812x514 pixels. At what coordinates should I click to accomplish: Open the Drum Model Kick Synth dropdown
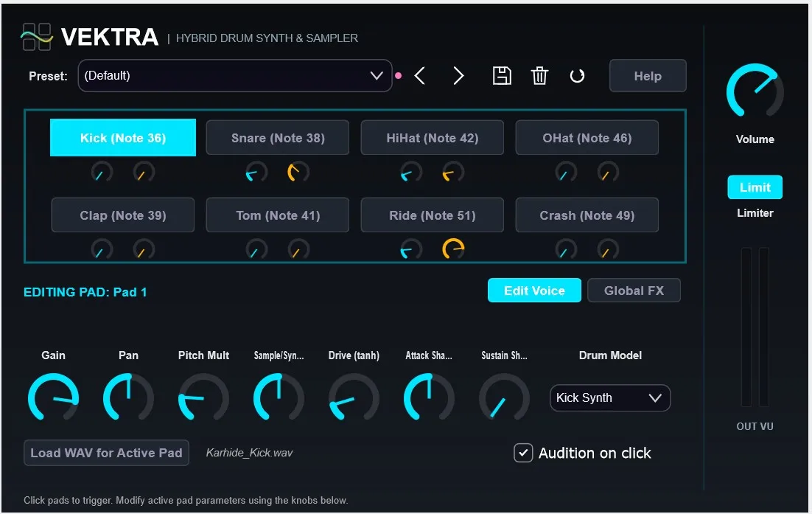coord(610,398)
